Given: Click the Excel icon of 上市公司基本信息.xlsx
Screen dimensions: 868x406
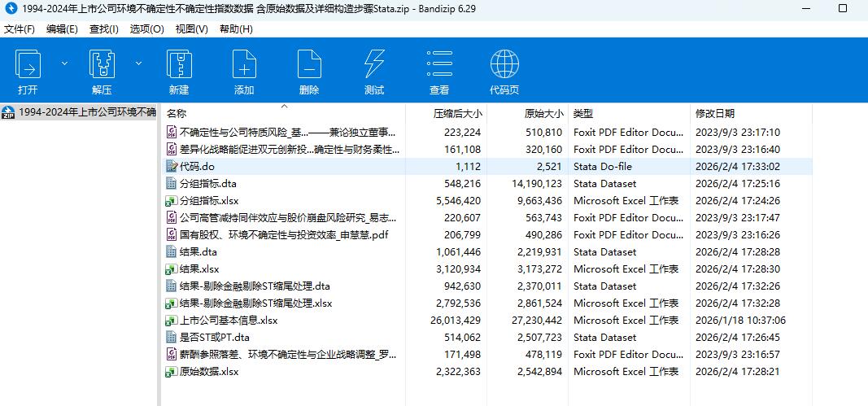Looking at the screenshot, I should 172,321.
